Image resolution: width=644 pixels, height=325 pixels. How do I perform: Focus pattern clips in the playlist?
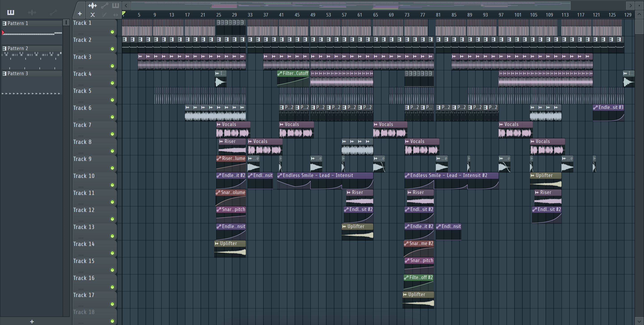tap(116, 5)
